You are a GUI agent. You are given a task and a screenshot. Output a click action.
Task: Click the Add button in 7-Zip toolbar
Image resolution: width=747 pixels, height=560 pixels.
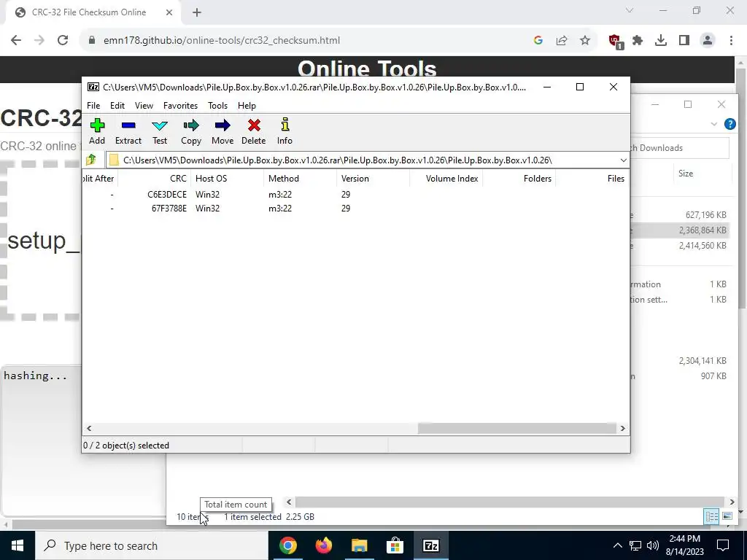click(97, 131)
